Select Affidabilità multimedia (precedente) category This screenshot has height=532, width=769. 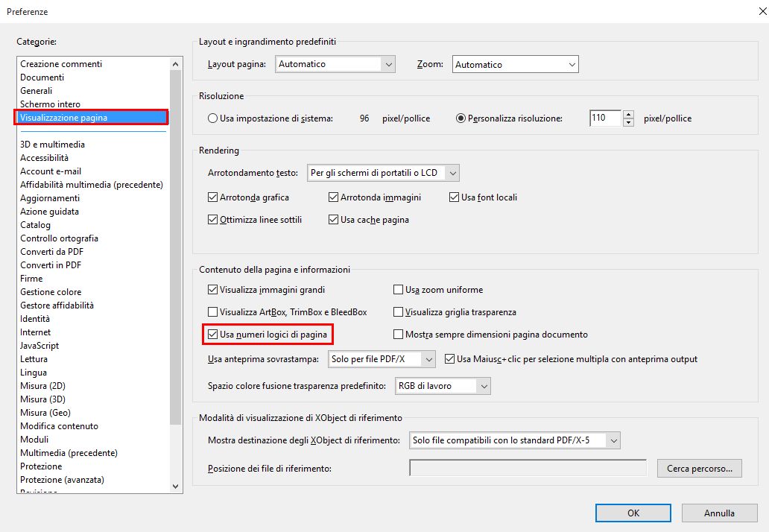[93, 184]
